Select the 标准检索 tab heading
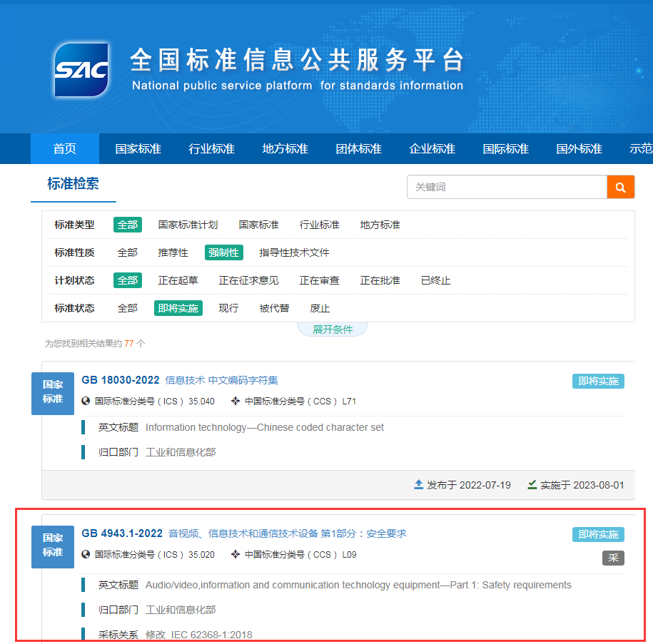The height and width of the screenshot is (644, 653). pyautogui.click(x=74, y=183)
